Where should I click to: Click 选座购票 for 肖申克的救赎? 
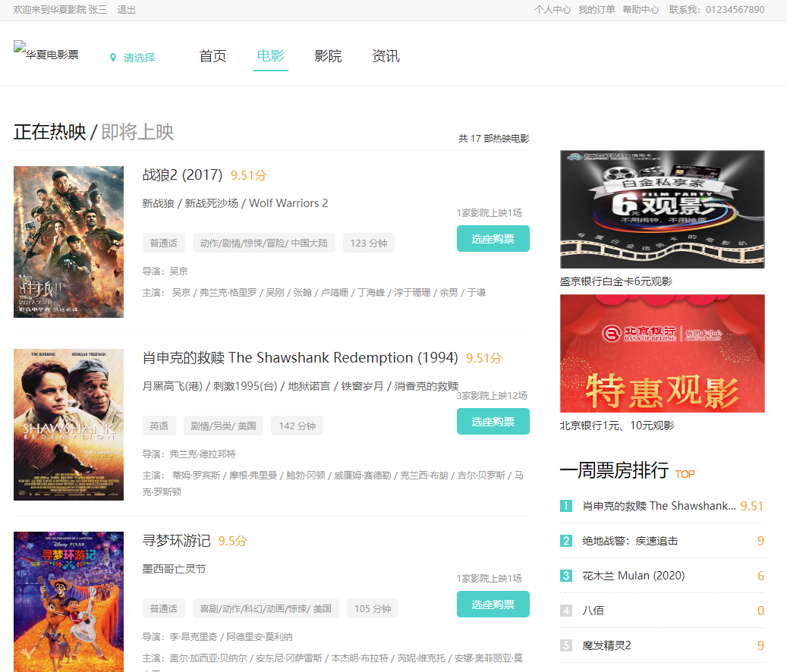[493, 421]
